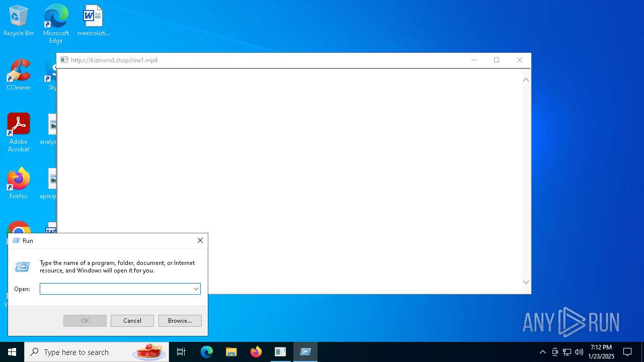Image resolution: width=644 pixels, height=362 pixels.
Task: Open the Windows Start menu
Action: point(12,352)
